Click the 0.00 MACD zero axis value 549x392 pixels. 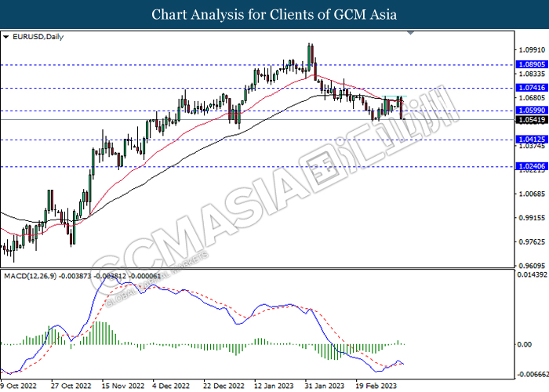pyautogui.click(x=525, y=344)
